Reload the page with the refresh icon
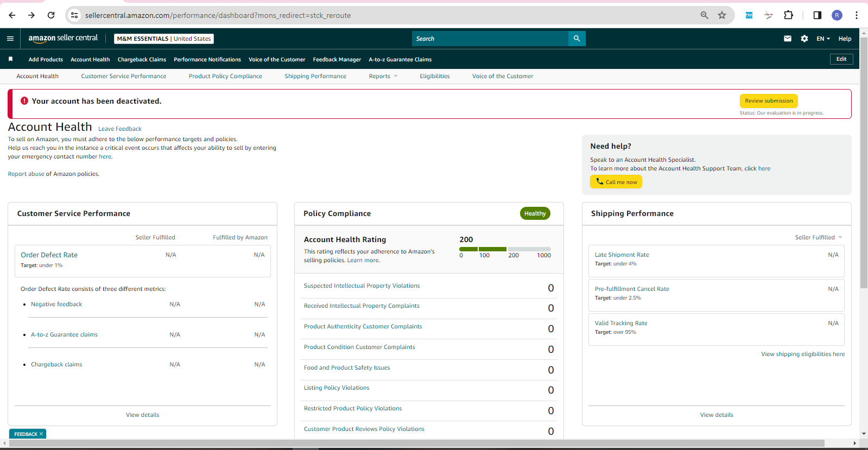 [x=51, y=15]
